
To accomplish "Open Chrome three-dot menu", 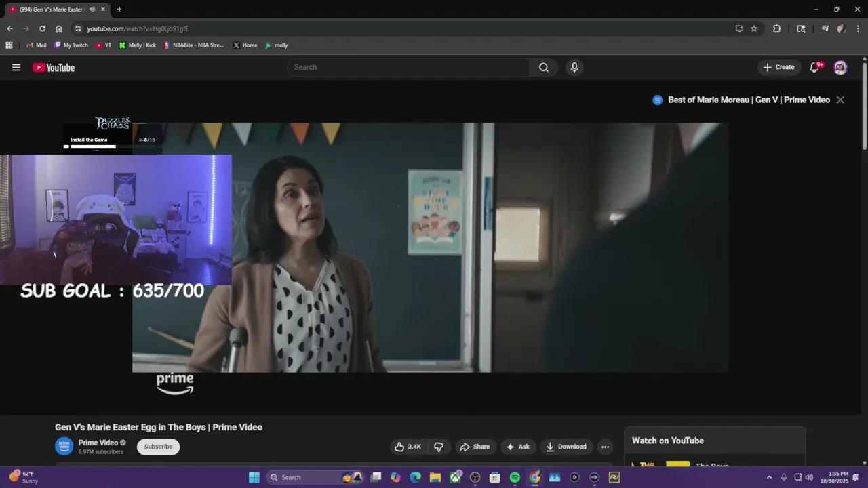I will [x=858, y=28].
